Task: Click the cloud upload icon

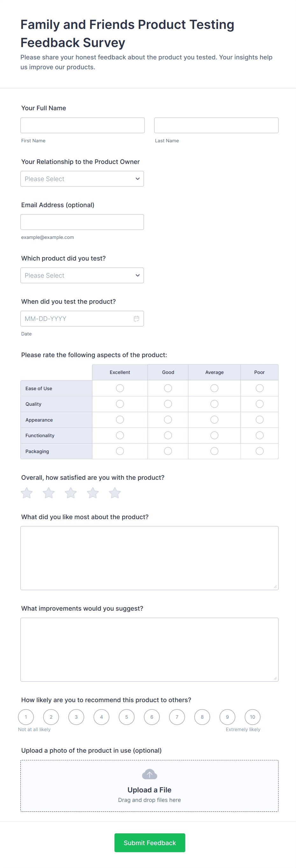Action: point(150,774)
